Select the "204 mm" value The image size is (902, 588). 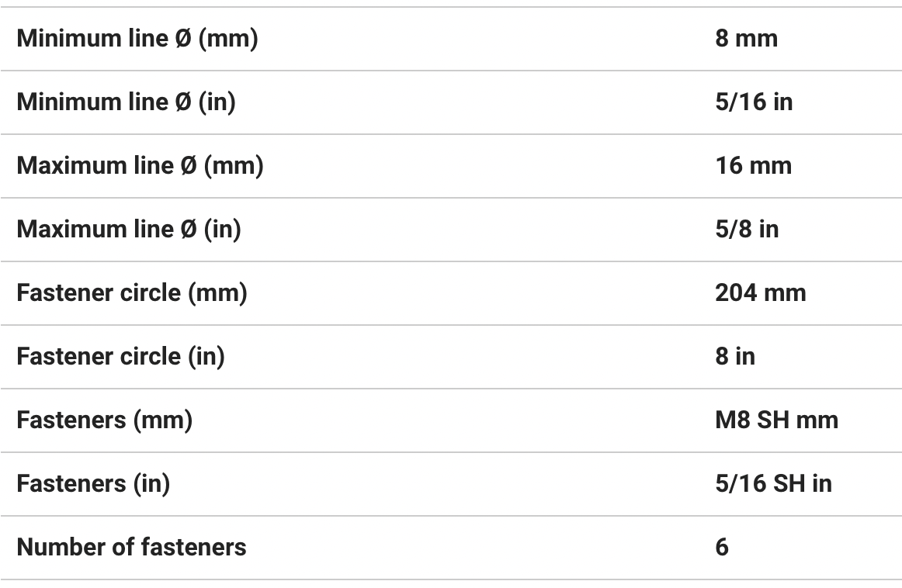(760, 293)
